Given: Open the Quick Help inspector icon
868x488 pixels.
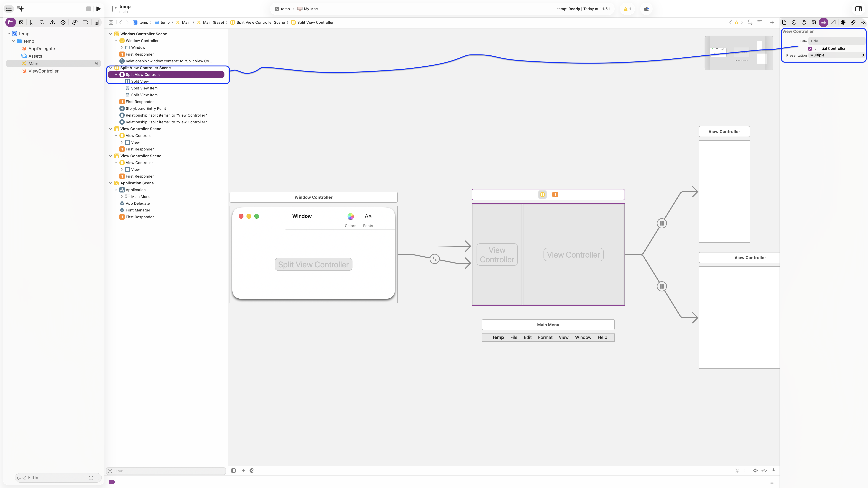Looking at the screenshot, I should coord(804,22).
